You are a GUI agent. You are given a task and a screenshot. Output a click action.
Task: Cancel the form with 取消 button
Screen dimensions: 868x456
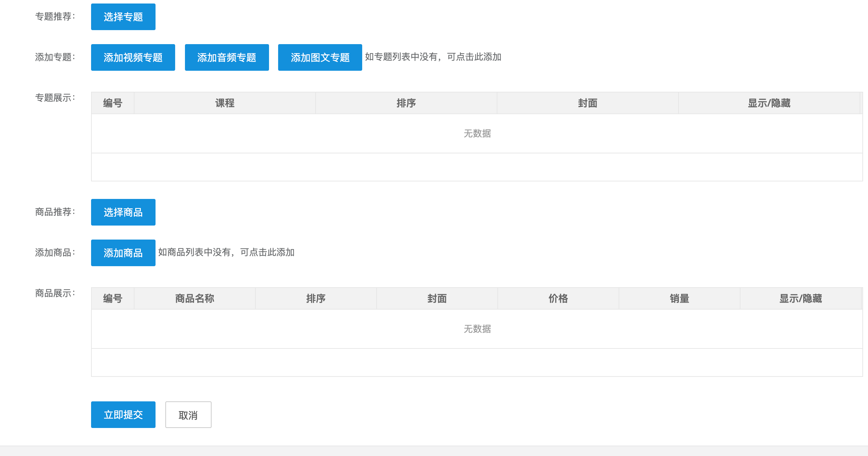pyautogui.click(x=188, y=415)
